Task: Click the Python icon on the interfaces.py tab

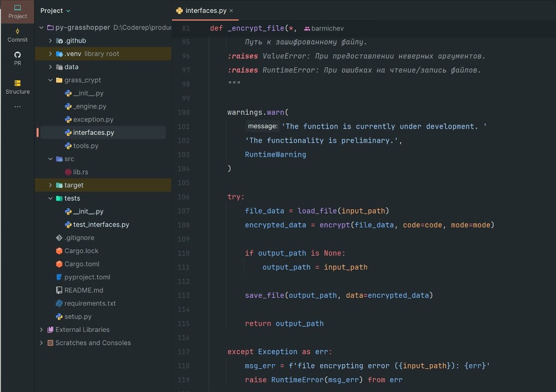Action: pos(179,10)
